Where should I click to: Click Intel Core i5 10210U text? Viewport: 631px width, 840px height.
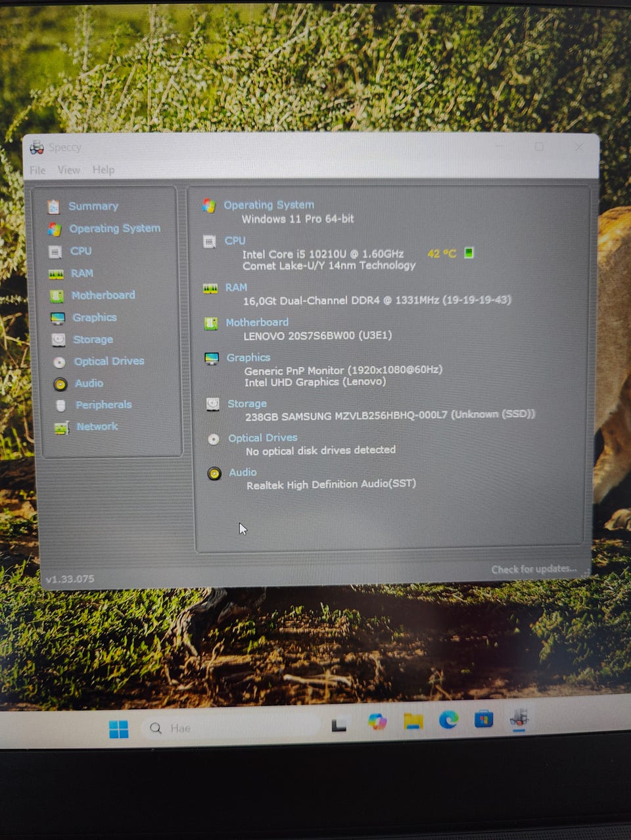click(x=323, y=255)
